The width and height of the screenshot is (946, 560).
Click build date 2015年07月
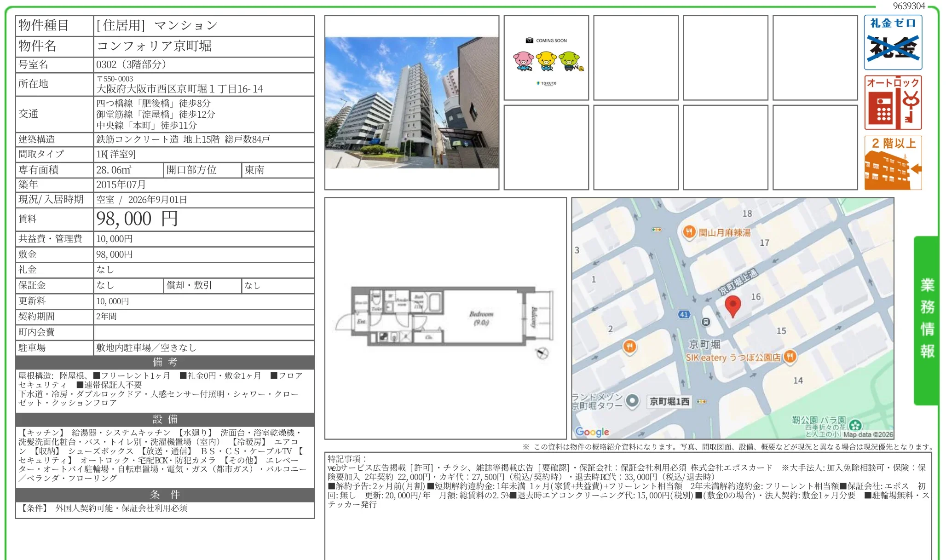[121, 185]
